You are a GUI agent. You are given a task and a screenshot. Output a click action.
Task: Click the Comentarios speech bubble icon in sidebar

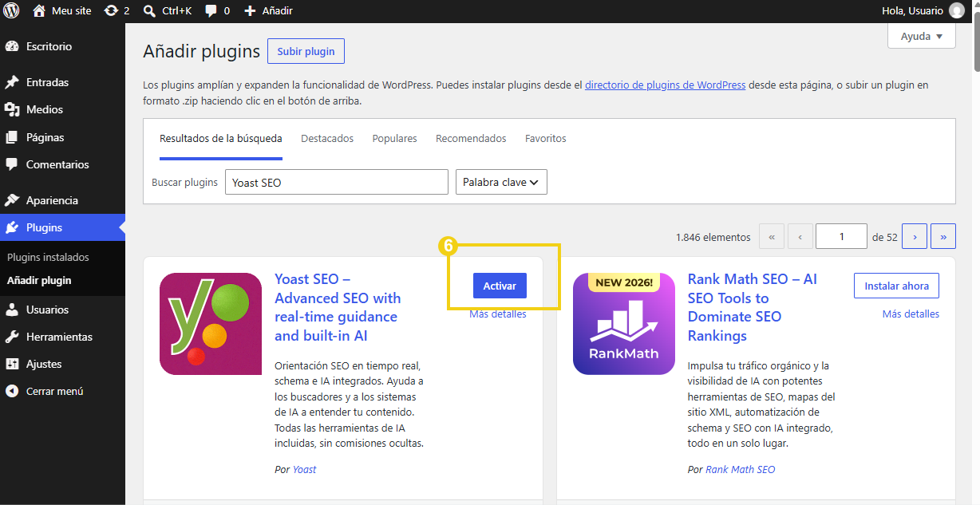12,164
